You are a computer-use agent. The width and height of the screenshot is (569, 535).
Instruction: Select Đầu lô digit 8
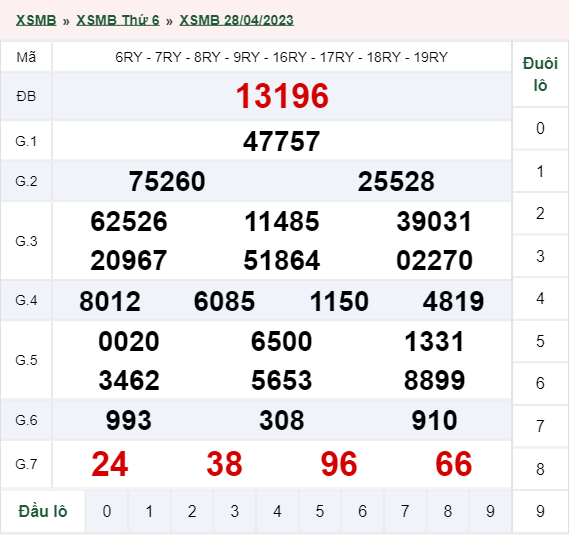pyautogui.click(x=447, y=511)
